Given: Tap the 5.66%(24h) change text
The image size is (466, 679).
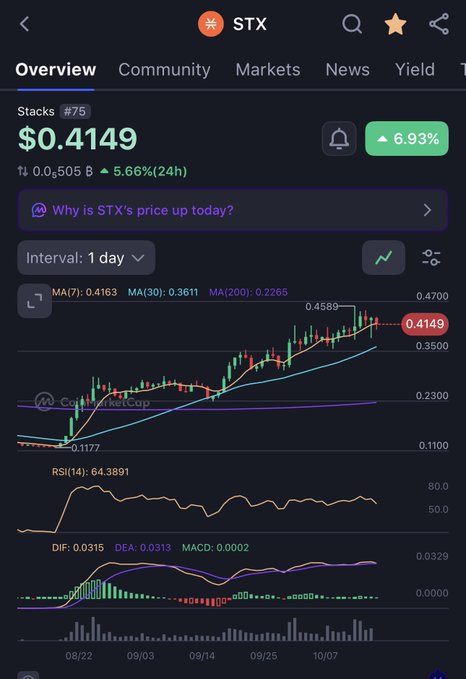Looking at the screenshot, I should (x=150, y=171).
